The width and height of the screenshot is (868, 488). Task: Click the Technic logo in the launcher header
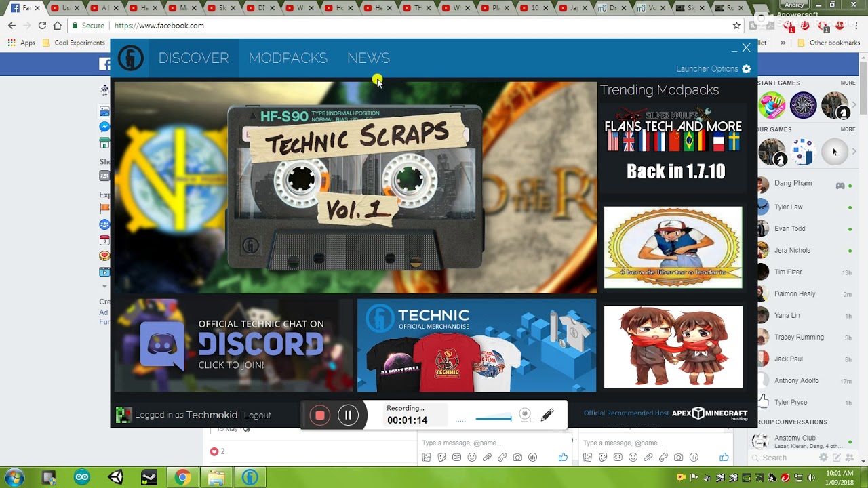point(130,58)
